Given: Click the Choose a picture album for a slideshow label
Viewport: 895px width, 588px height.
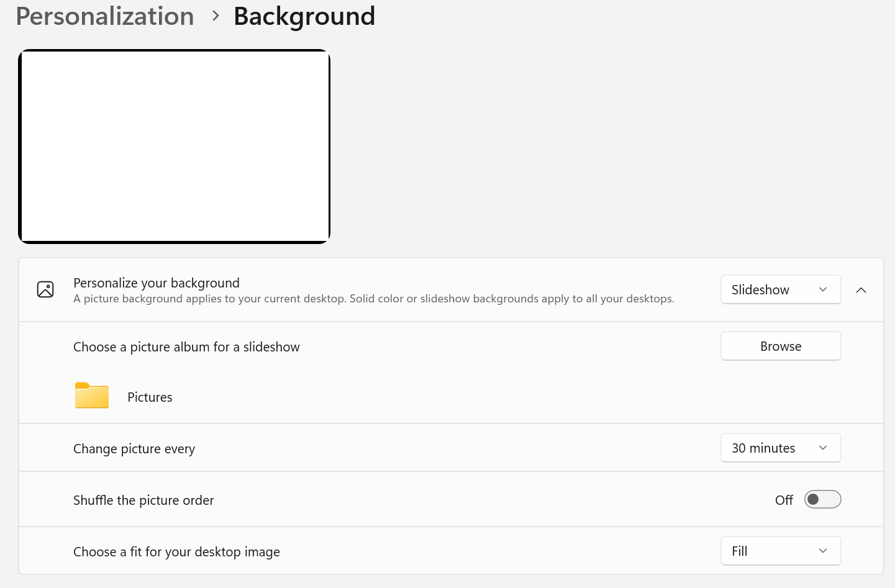Looking at the screenshot, I should pos(186,347).
